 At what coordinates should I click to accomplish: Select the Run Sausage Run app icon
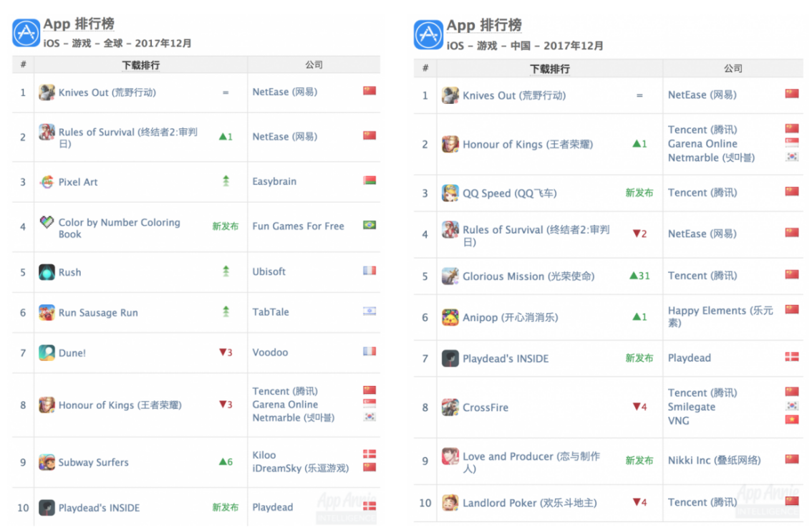[47, 312]
